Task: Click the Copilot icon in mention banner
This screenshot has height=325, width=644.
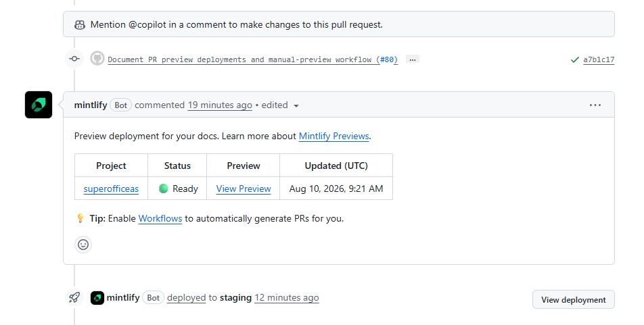Action: [x=80, y=25]
